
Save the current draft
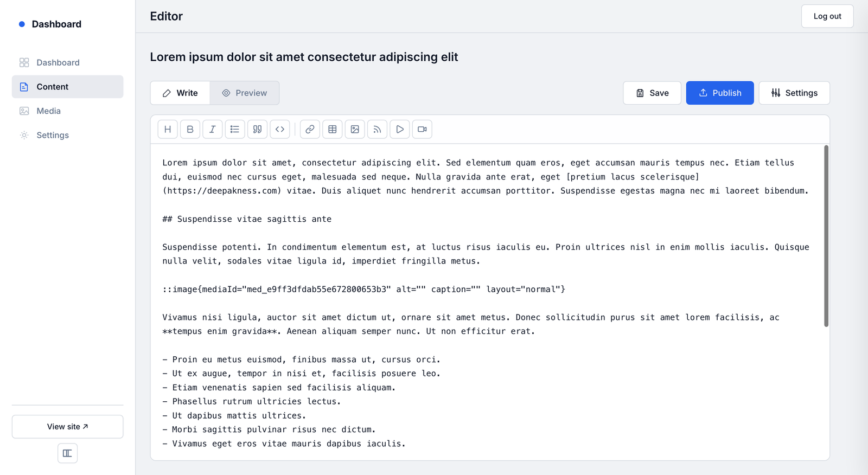[x=652, y=93]
